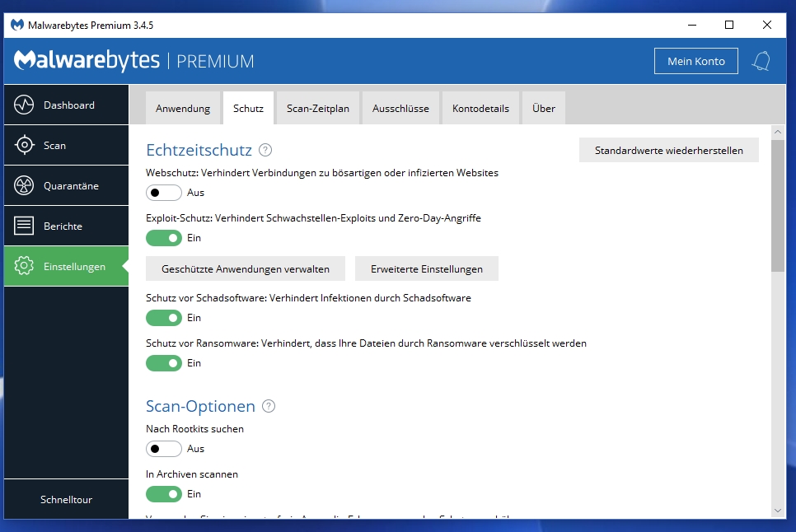Maximize the Malwarebytes window
Image resolution: width=796 pixels, height=532 pixels.
point(729,25)
